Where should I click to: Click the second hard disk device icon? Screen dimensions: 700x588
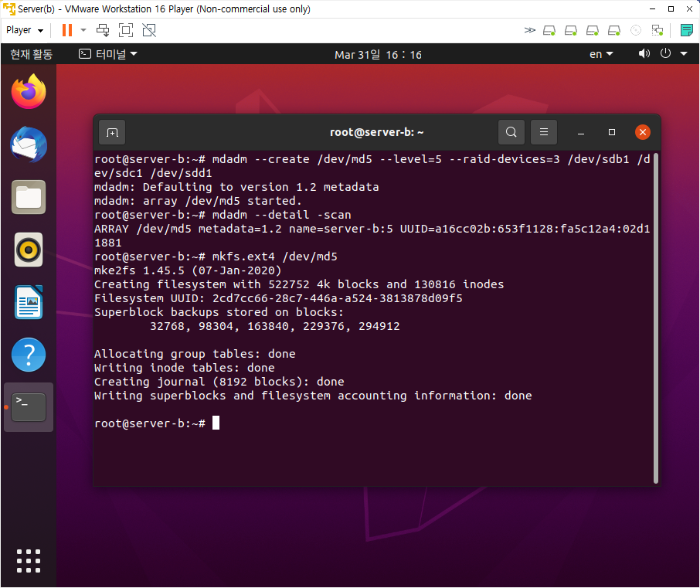click(570, 30)
